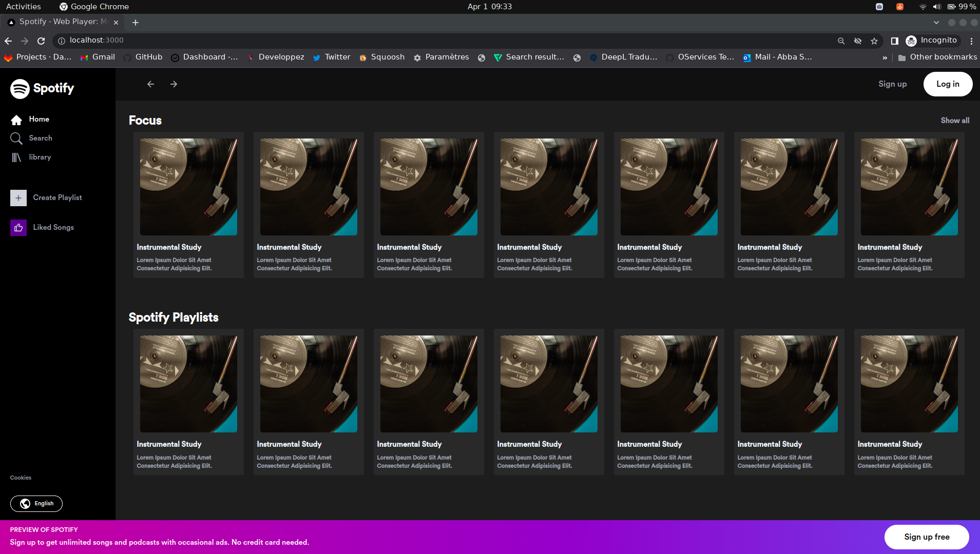The height and width of the screenshot is (554, 980).
Task: Click the Create Playlist plus icon
Action: click(18, 197)
